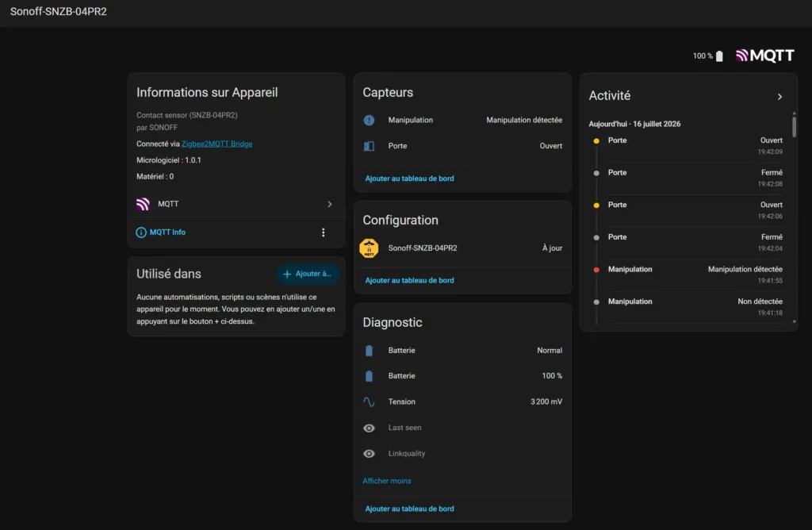Click the date Aujourd'hui · 16 juillet 2026
Viewport: 812px width, 530px height.
[634, 124]
